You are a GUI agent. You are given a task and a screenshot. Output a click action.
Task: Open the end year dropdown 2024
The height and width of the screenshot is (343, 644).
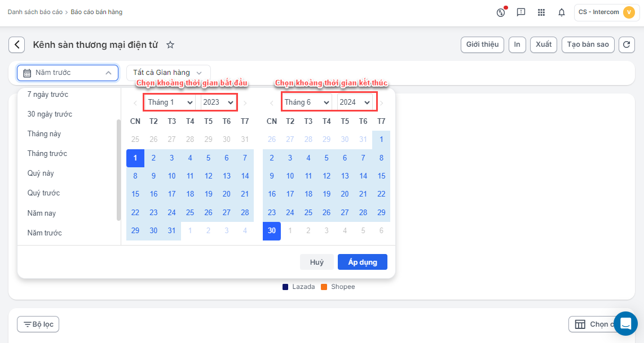pyautogui.click(x=355, y=103)
